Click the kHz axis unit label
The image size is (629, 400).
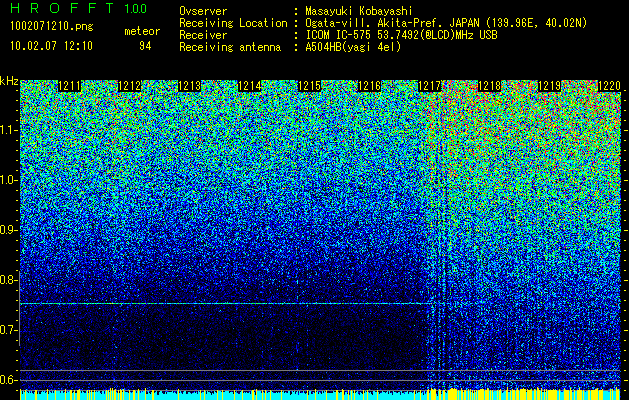point(9,81)
